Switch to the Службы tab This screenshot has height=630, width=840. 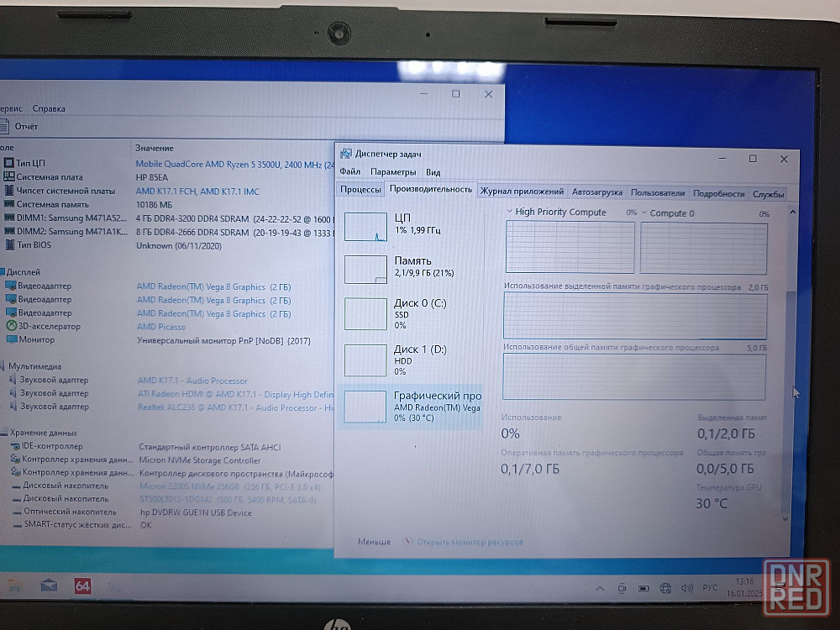click(769, 194)
